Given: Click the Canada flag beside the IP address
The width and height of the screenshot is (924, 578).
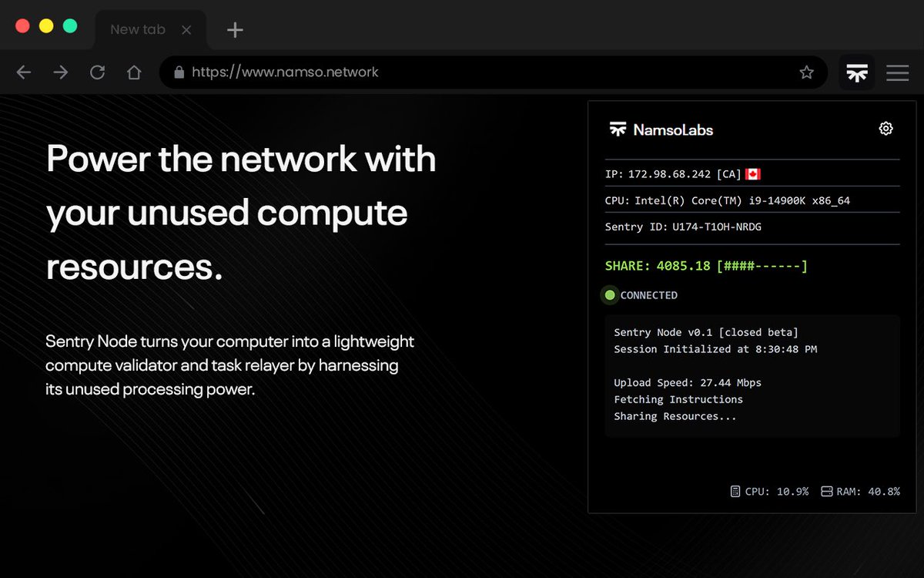Looking at the screenshot, I should tap(752, 173).
